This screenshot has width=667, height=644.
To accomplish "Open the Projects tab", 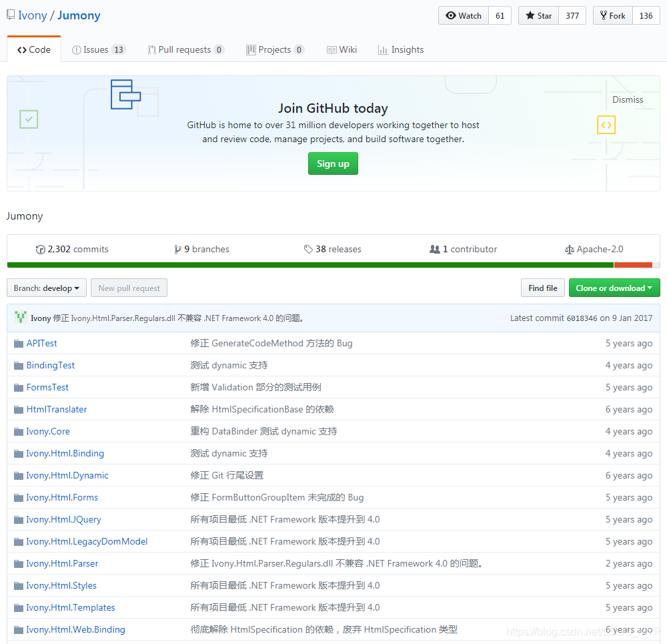I will pyautogui.click(x=275, y=50).
